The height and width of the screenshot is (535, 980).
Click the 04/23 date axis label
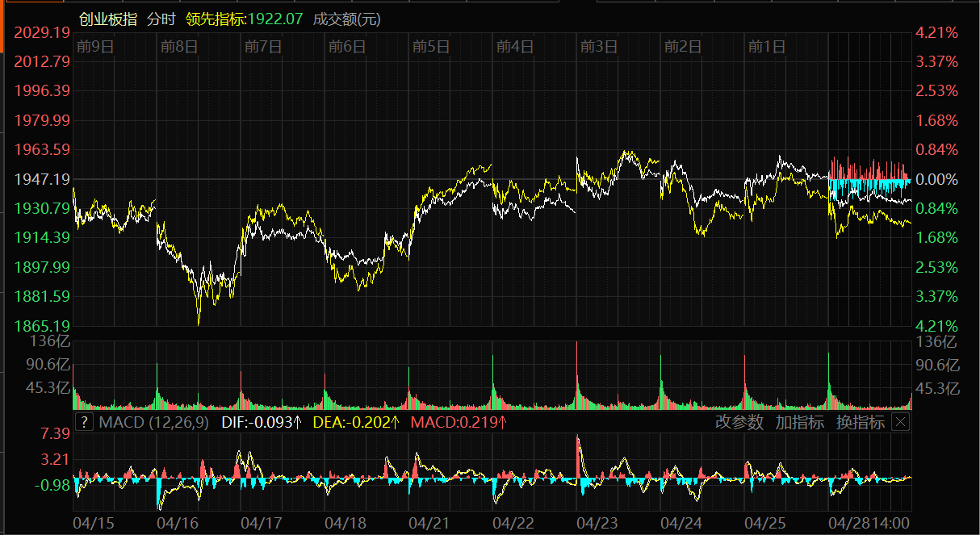(597, 523)
